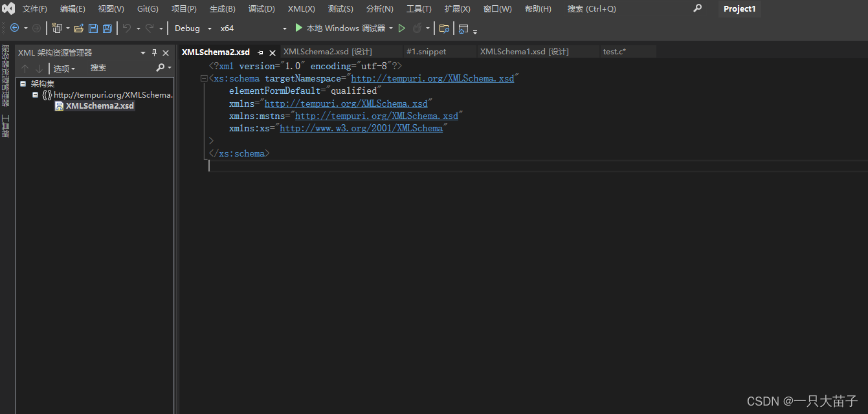The image size is (868, 414).
Task: Start debugging with the green play icon
Action: pos(298,28)
